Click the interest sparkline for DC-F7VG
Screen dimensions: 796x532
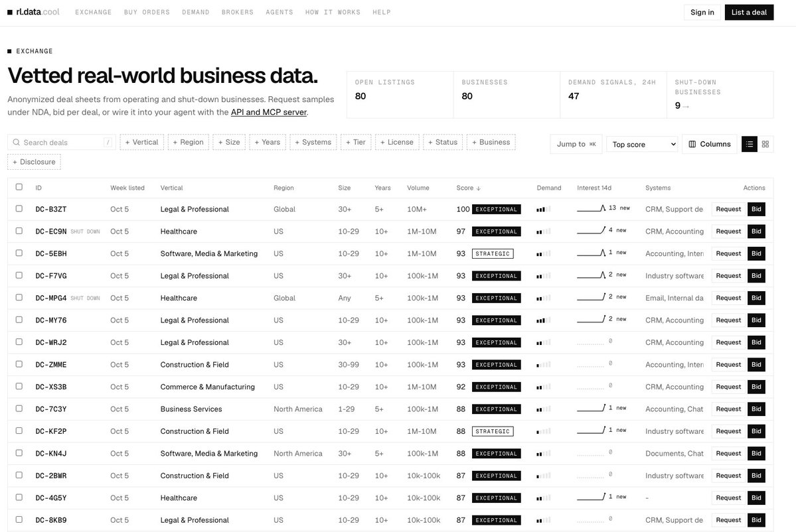[591, 275]
